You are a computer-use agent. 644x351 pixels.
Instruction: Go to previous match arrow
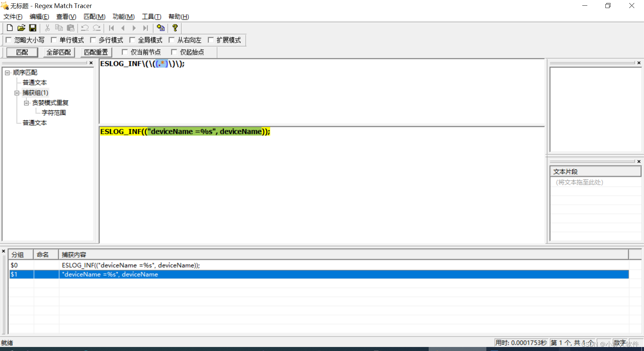123,28
